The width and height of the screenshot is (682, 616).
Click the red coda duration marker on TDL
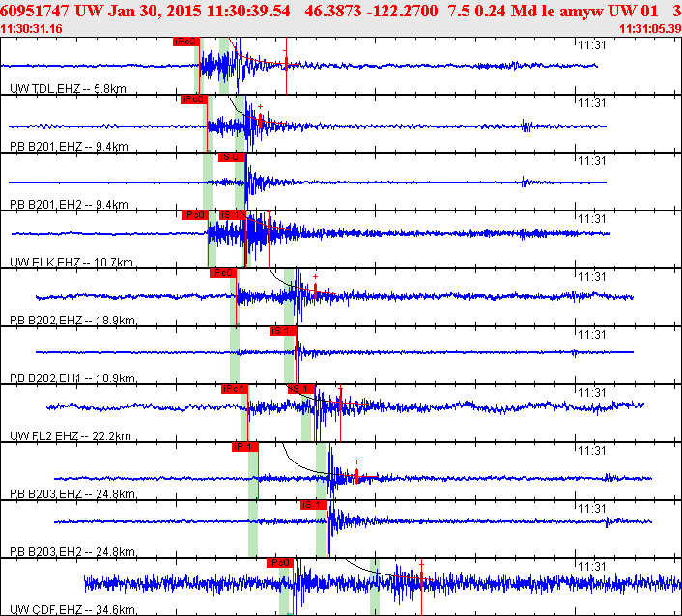point(286,66)
